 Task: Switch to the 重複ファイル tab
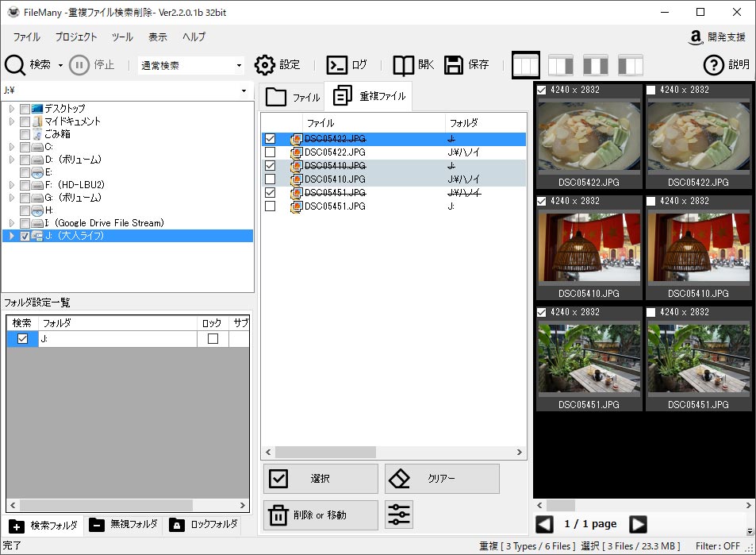click(x=369, y=96)
